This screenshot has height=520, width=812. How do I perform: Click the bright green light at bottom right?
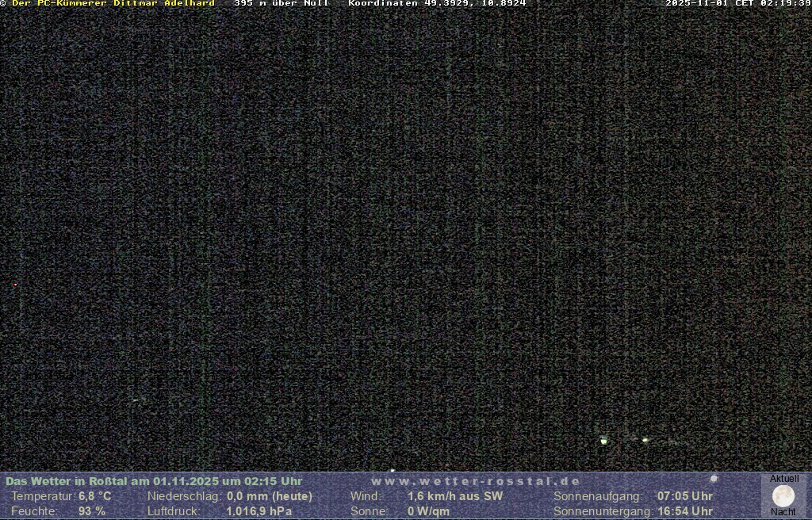point(604,441)
